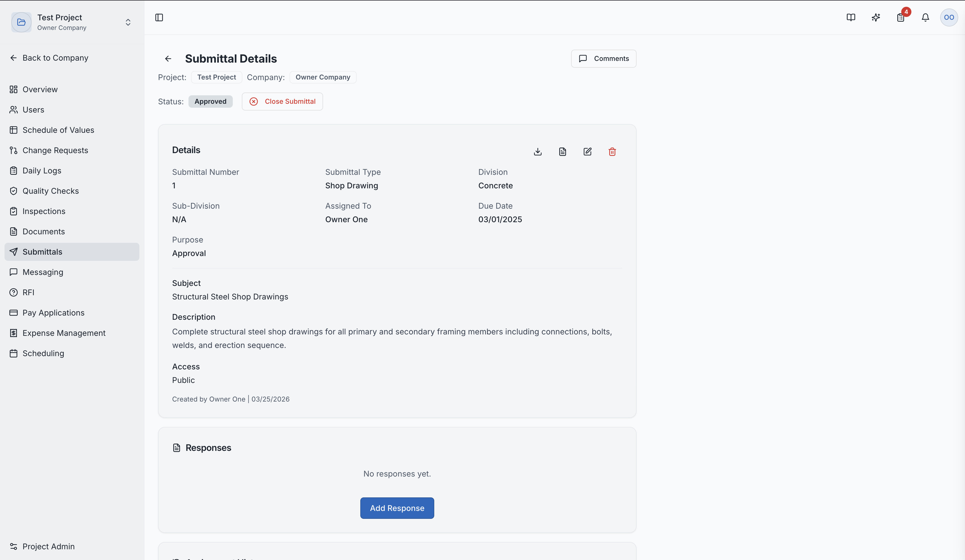Image resolution: width=965 pixels, height=560 pixels.
Task: Click 'No responses yet.' message
Action: click(x=397, y=473)
